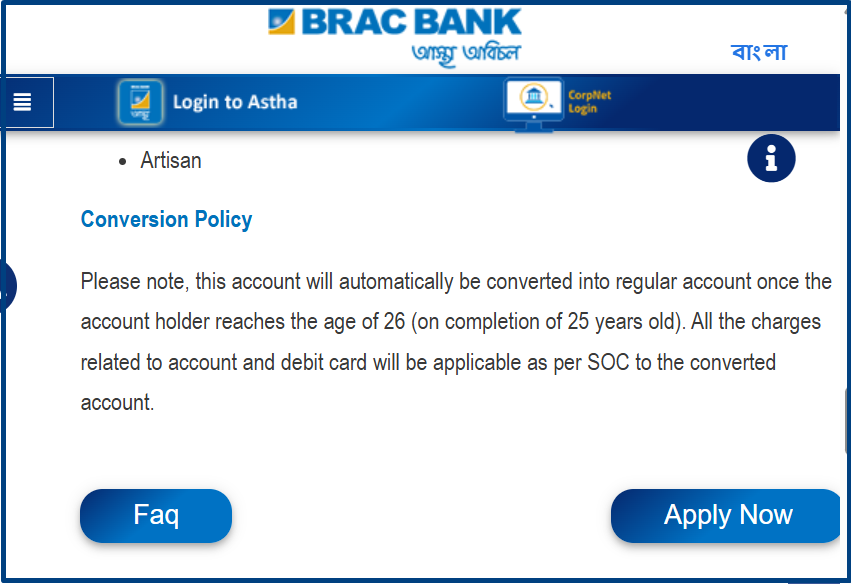
Task: Open the CorpNet Login link
Action: coord(589,102)
